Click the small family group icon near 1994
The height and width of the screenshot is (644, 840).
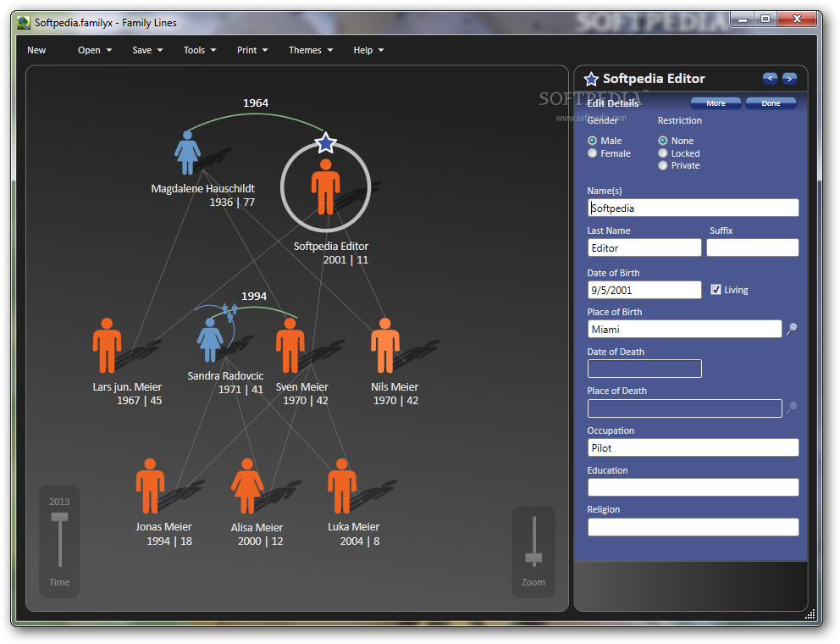[229, 312]
